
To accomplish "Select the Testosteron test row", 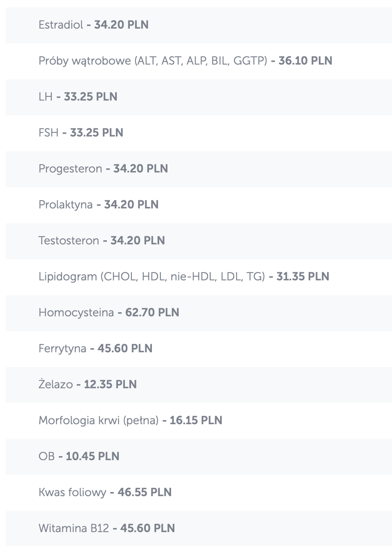I will (101, 241).
